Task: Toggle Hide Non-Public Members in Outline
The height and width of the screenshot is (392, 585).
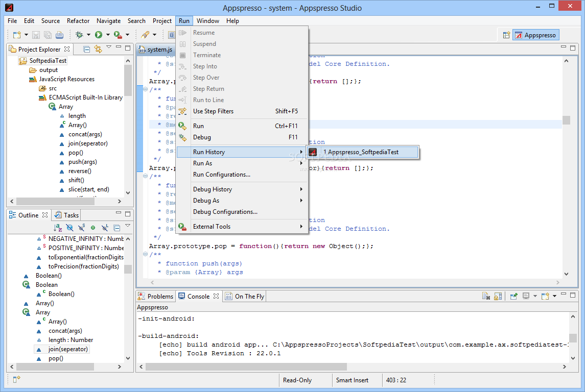Action: click(93, 227)
